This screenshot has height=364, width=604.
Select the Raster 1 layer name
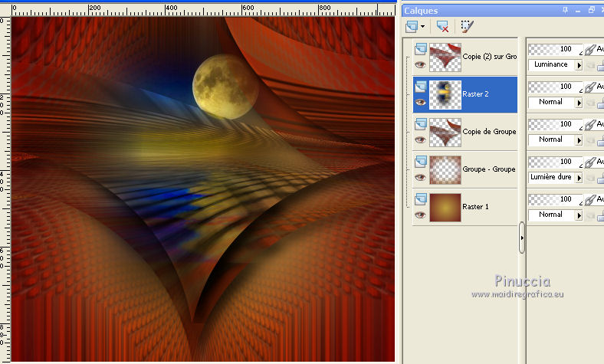point(475,207)
